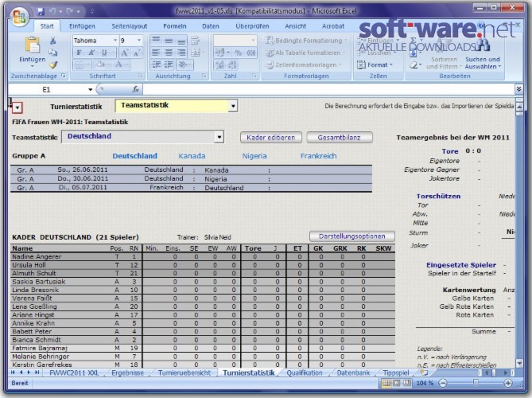Switch to page break preview icon
532x398 pixels.
pos(407,384)
